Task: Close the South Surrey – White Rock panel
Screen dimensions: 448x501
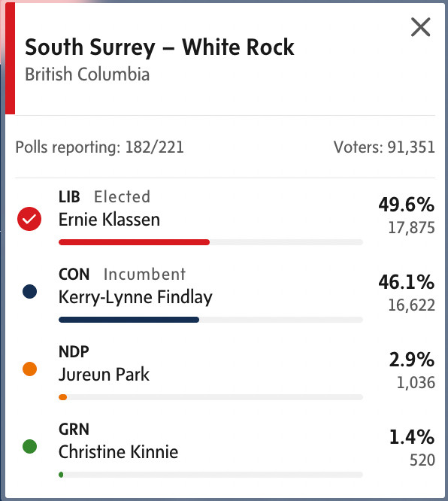Action: pyautogui.click(x=420, y=27)
